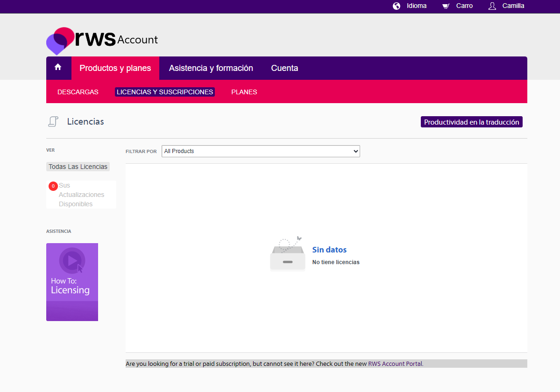
Task: Click the Licencias scroll icon
Action: coord(53,121)
